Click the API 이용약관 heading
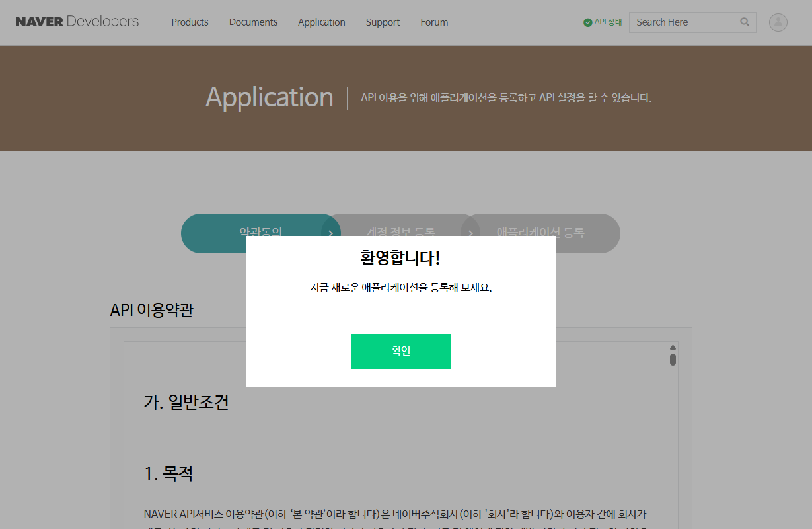 [151, 310]
